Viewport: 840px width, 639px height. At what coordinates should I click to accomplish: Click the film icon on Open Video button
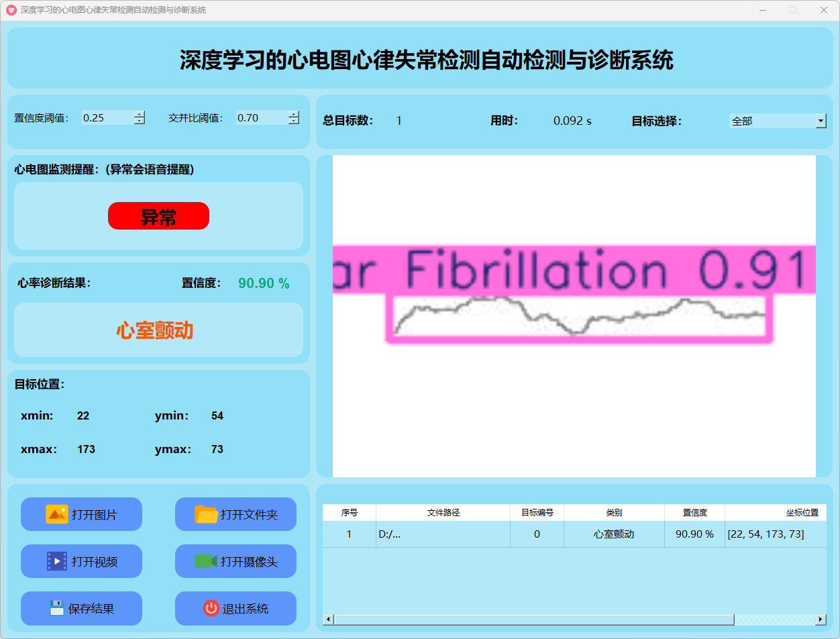56,561
